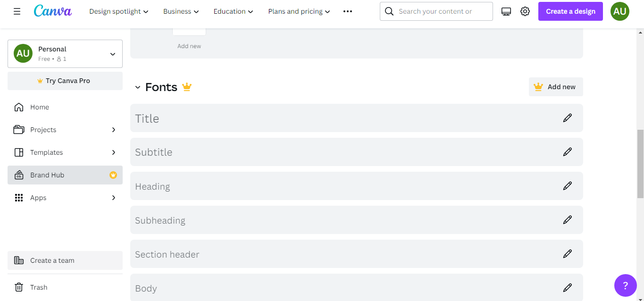Screen dimensions: 644x301
Task: Open the hamburger menu
Action: pos(17,11)
